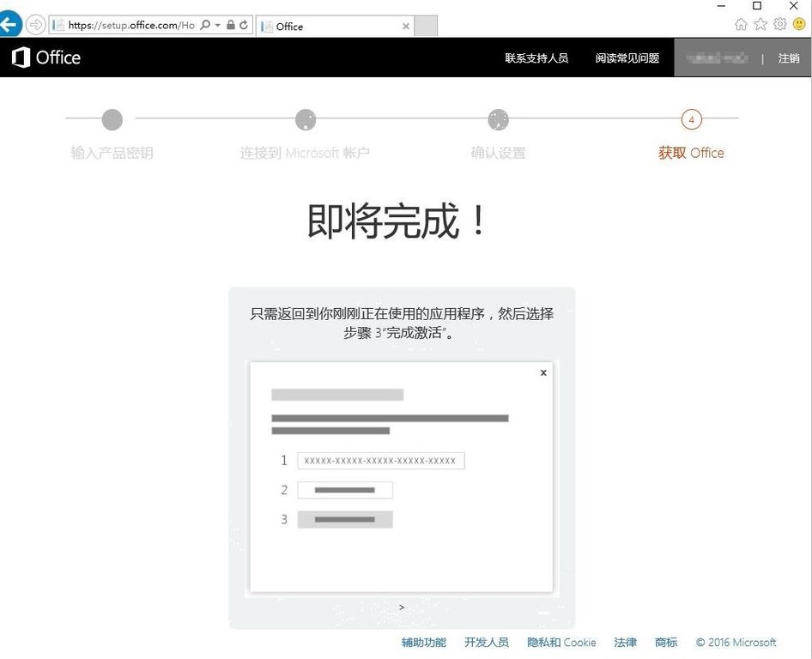Open the address bar dropdown arrow
812x659 pixels.
pyautogui.click(x=217, y=25)
